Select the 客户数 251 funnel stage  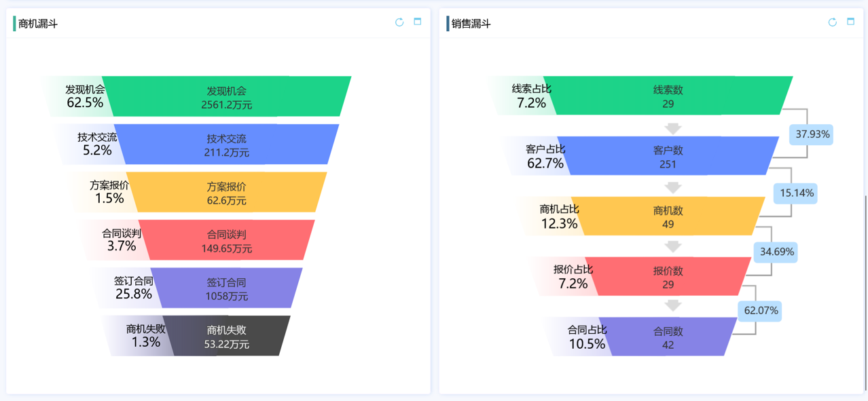(x=668, y=156)
